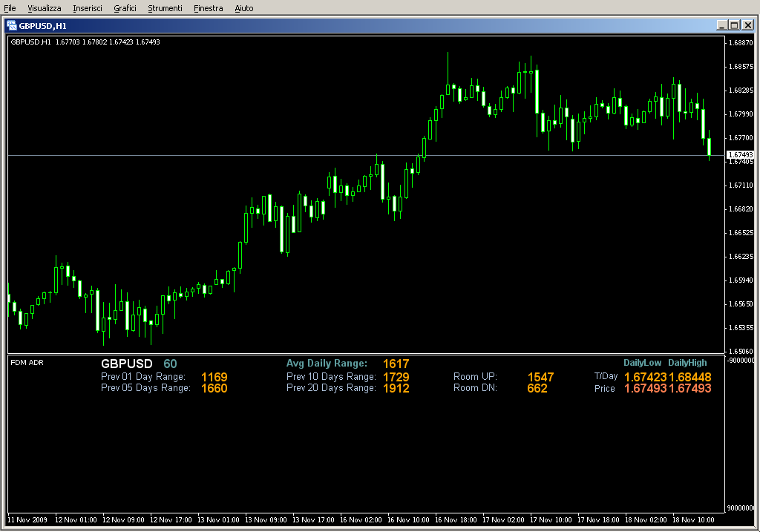Click the GBPUSD,H1 chart window icon
Screen dimensions: 760x532
point(12,26)
